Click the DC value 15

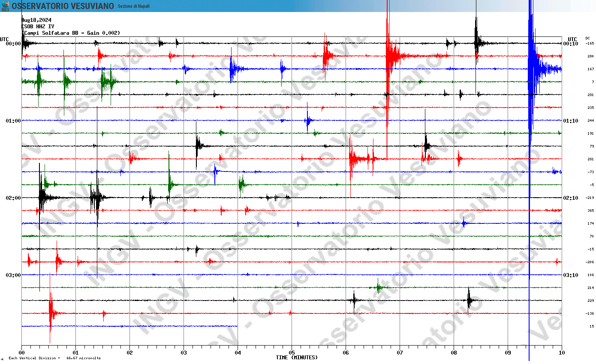[x=592, y=326]
